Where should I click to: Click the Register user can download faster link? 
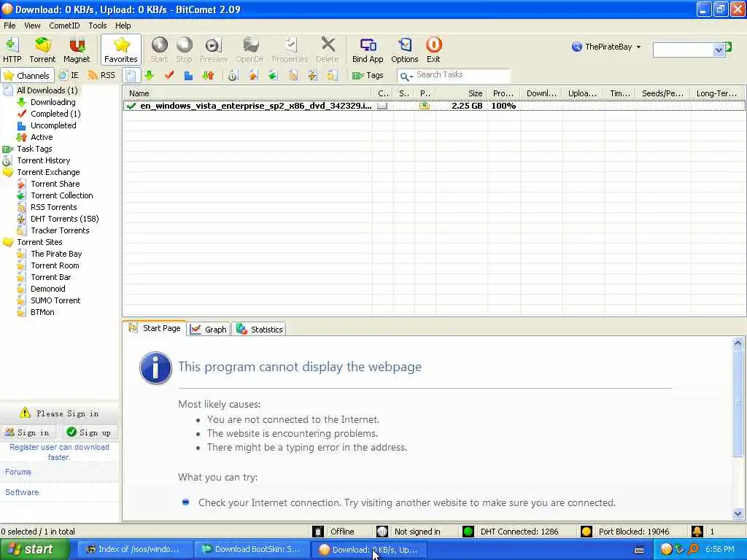click(x=60, y=452)
